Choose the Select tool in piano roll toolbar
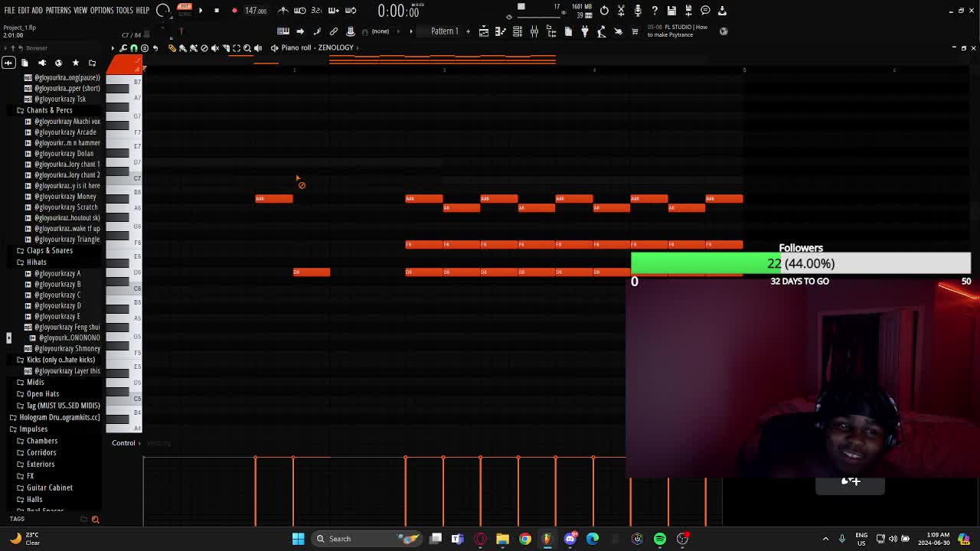This screenshot has height=551, width=980. point(236,47)
